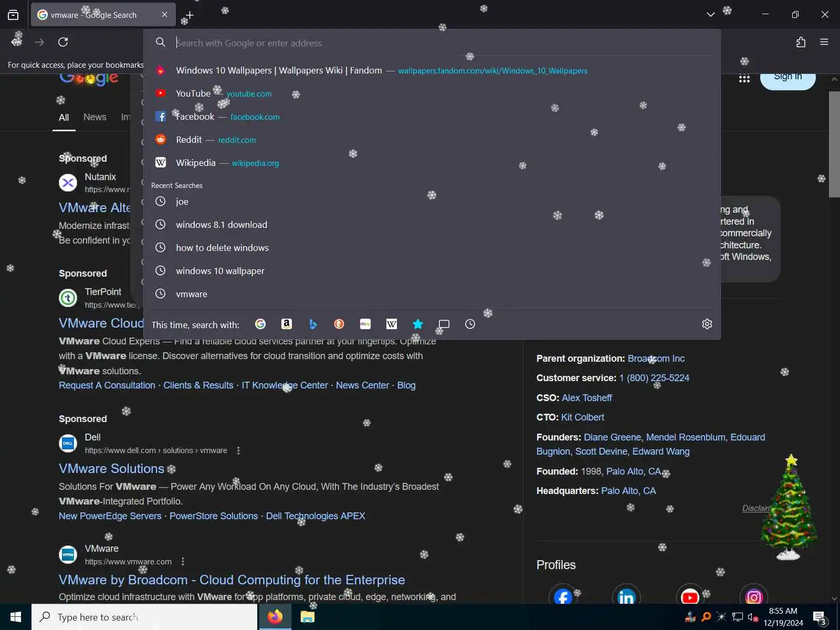Open network status tray icon
The image size is (840, 630).
coord(738,617)
